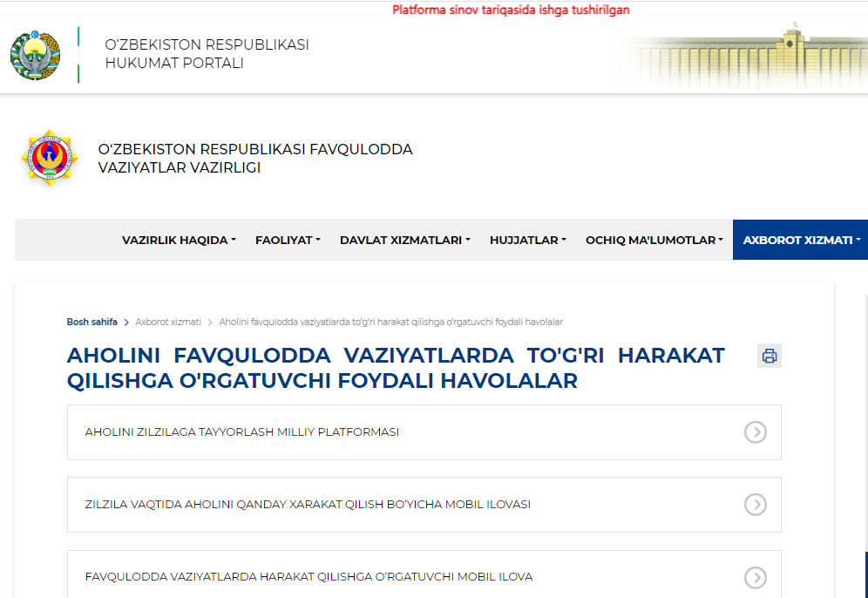
Task: Click the printer icon to print page
Action: (x=769, y=356)
